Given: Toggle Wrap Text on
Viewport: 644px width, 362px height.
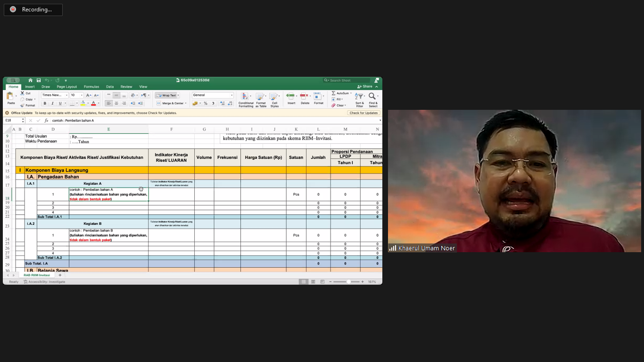Looking at the screenshot, I should (x=166, y=95).
